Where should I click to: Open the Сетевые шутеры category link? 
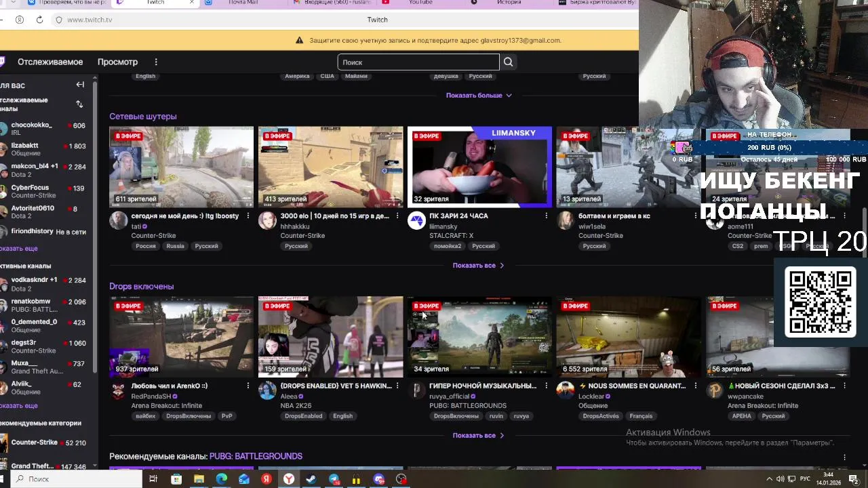(143, 117)
